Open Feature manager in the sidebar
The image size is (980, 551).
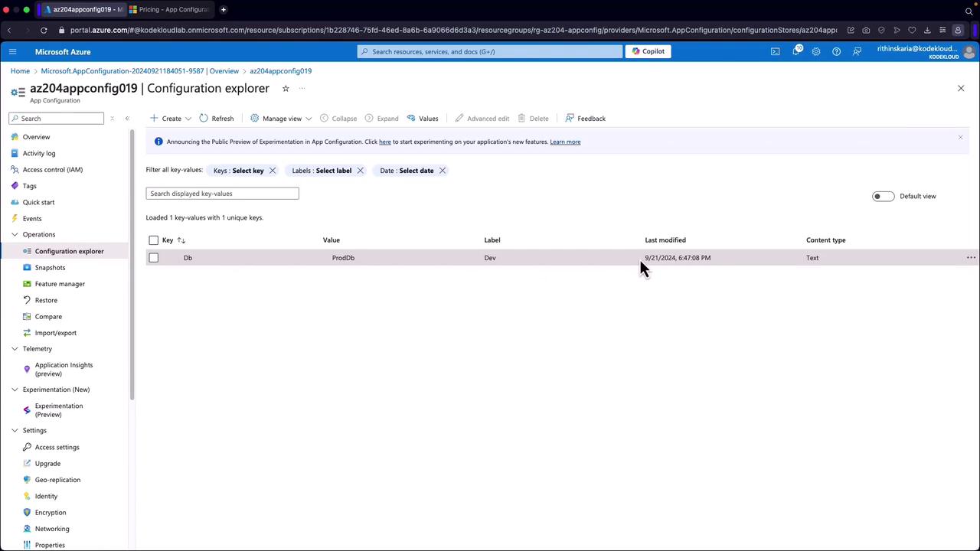tap(60, 284)
